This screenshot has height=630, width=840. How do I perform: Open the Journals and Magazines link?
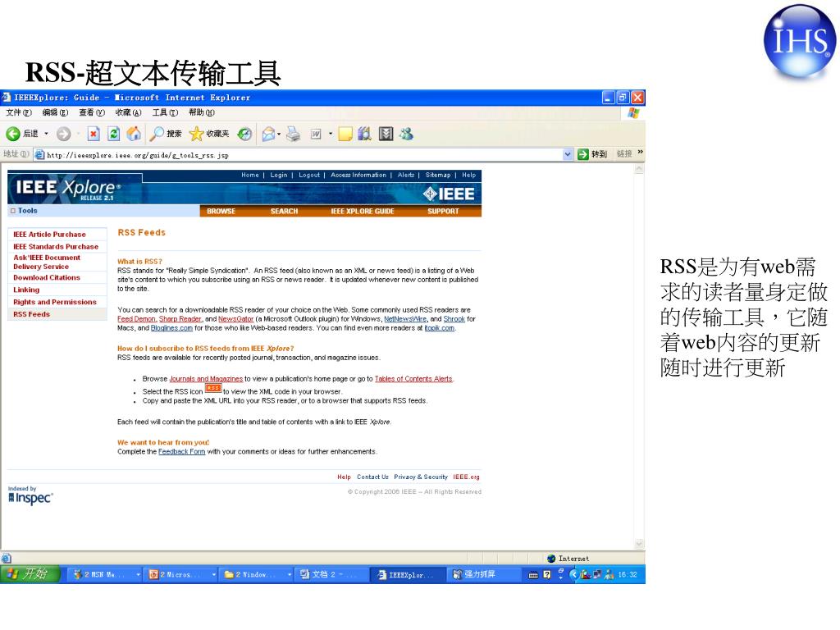[206, 379]
